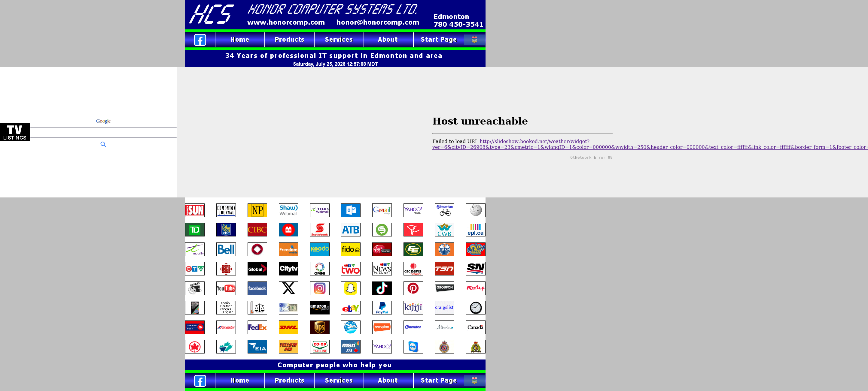This screenshot has height=391, width=868.
Task: Open the National Post NP tile
Action: coord(257,210)
